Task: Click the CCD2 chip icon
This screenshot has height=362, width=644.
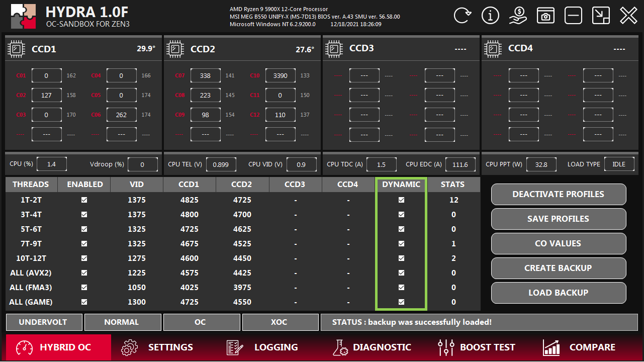Action: (x=175, y=49)
